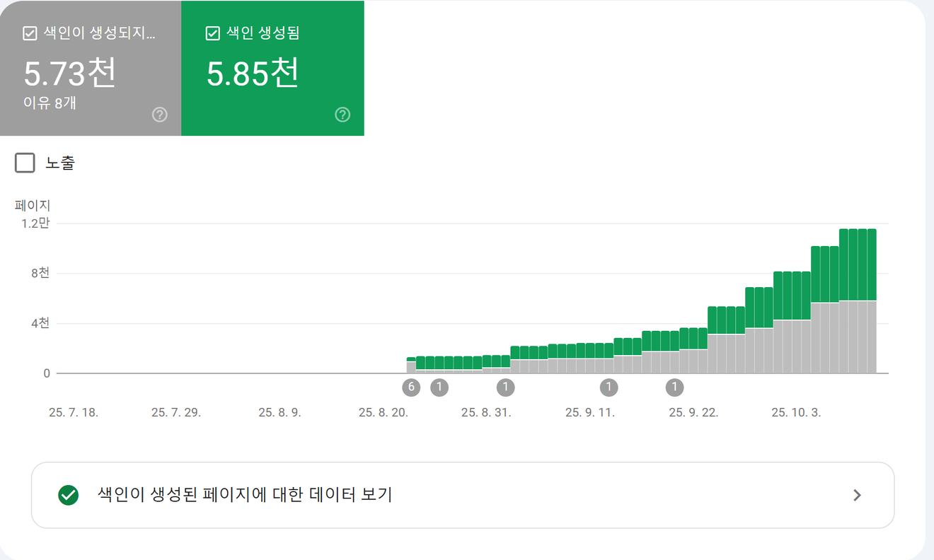Uncheck the 색인이 생성되지 checkbox on gray card

coord(30,33)
